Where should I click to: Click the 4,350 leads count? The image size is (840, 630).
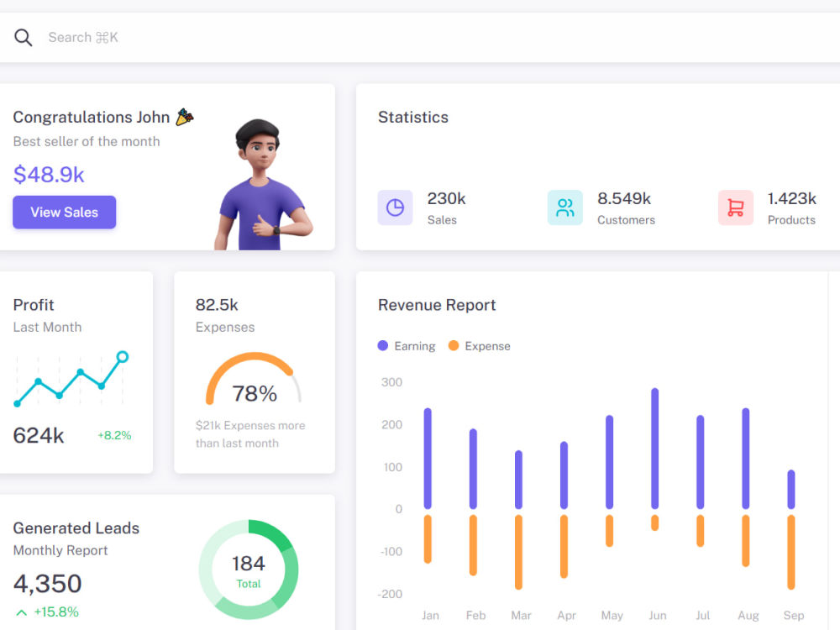click(x=47, y=584)
